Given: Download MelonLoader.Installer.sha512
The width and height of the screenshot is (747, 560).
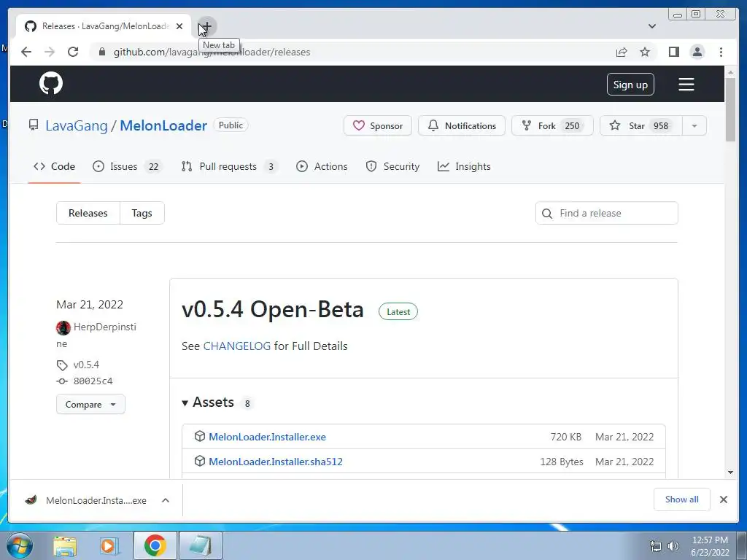Looking at the screenshot, I should point(275,462).
